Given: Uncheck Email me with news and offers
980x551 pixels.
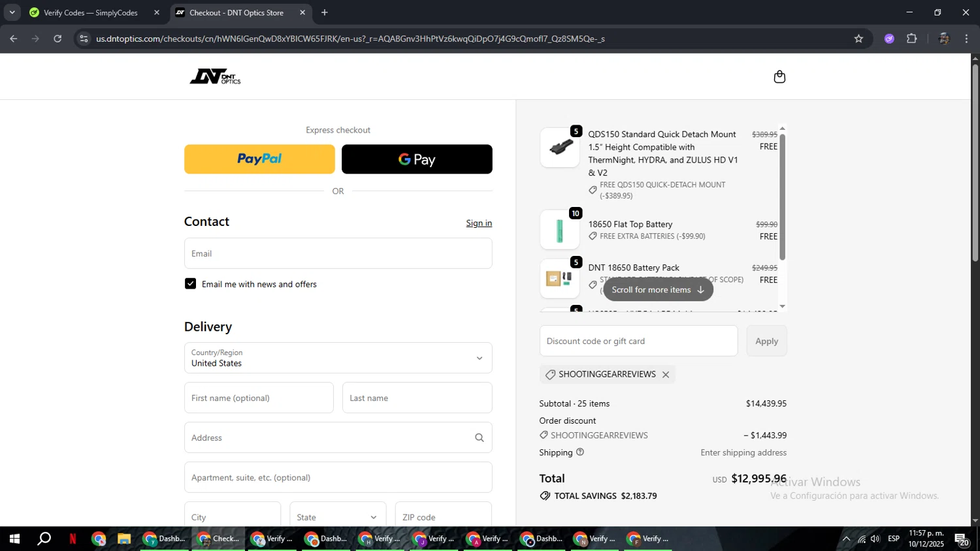Looking at the screenshot, I should point(191,284).
